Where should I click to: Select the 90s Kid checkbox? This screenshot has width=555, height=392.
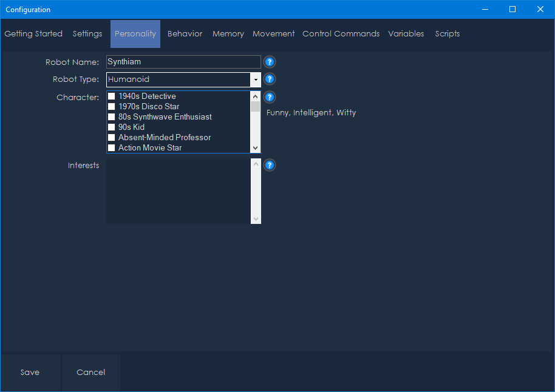(112, 127)
